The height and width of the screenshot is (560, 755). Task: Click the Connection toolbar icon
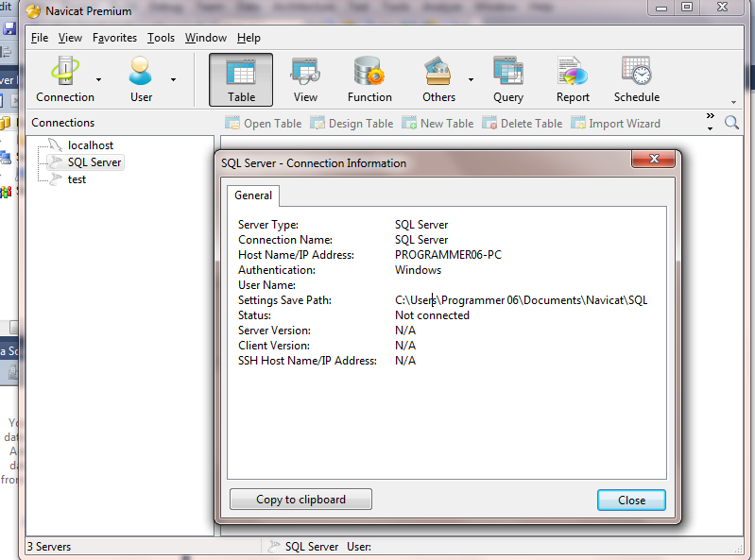pyautogui.click(x=65, y=79)
